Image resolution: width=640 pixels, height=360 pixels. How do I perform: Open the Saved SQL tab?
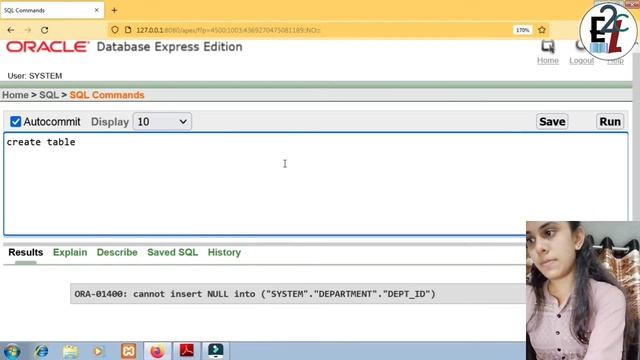coord(173,252)
